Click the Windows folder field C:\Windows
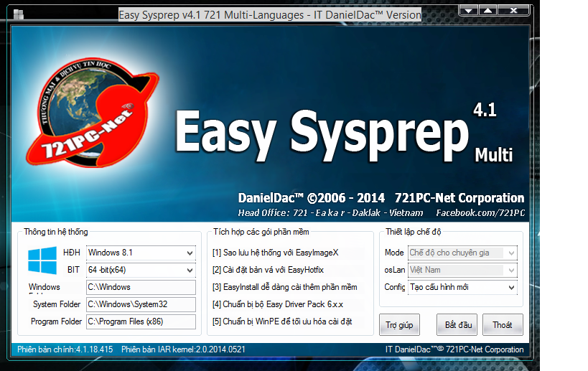This screenshot has width=588, height=371. coord(141,288)
